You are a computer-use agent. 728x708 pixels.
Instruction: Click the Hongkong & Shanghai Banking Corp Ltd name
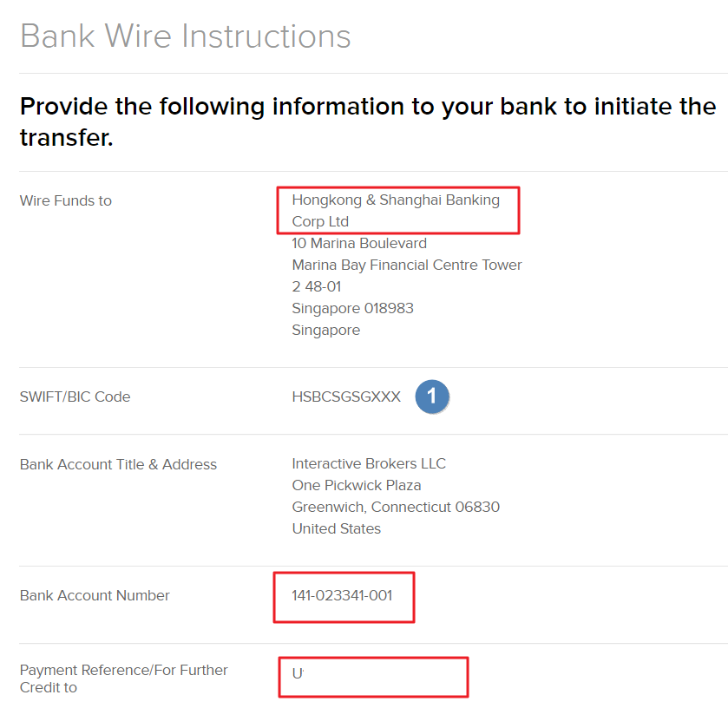coord(396,211)
